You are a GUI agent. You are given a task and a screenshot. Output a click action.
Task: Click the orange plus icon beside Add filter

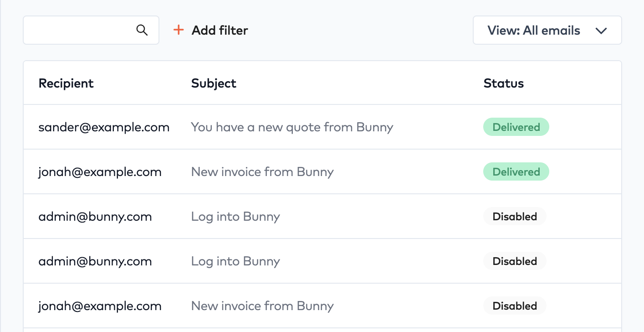click(178, 30)
